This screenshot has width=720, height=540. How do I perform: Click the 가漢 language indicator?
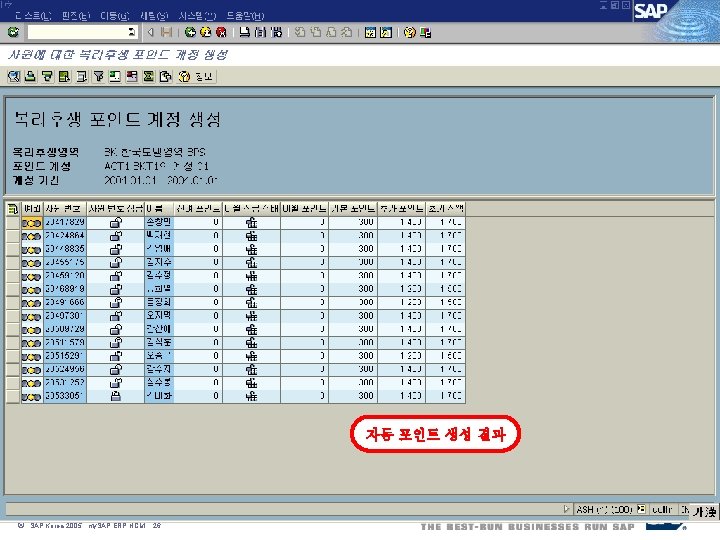(x=705, y=511)
